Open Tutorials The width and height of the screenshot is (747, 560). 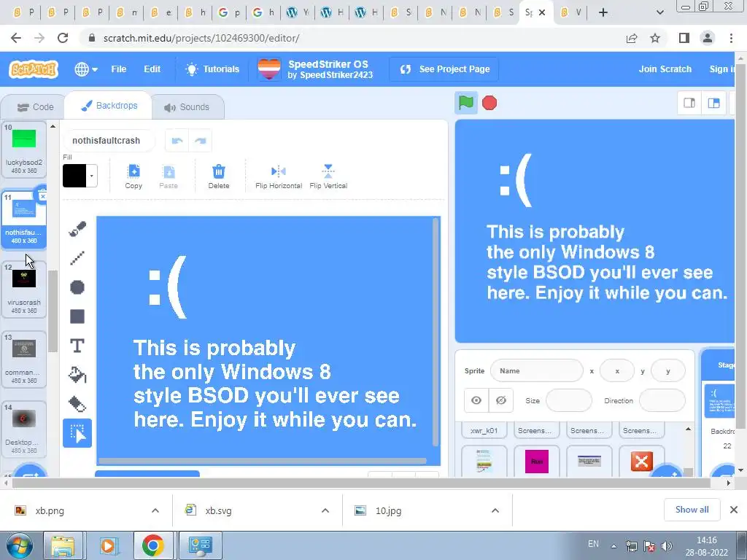[x=212, y=69]
